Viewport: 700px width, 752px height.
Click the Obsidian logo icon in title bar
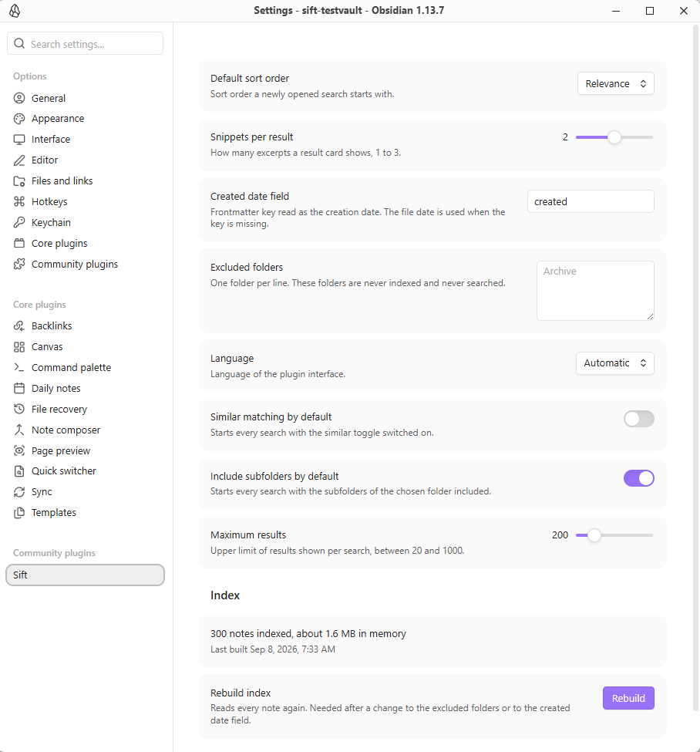15,11
